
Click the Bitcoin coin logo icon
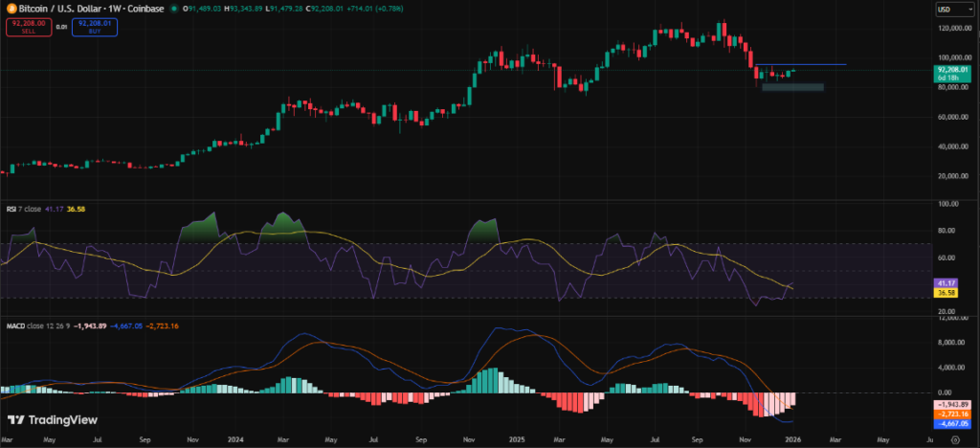pos(11,8)
